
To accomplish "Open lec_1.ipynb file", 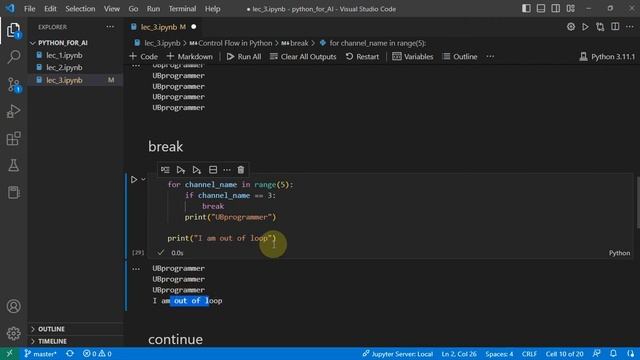I will [x=64, y=55].
